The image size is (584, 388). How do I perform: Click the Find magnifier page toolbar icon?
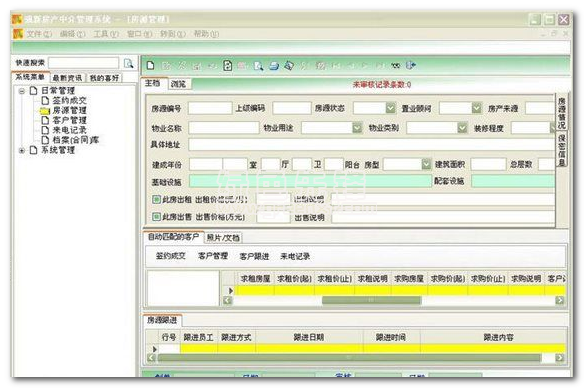coord(258,66)
